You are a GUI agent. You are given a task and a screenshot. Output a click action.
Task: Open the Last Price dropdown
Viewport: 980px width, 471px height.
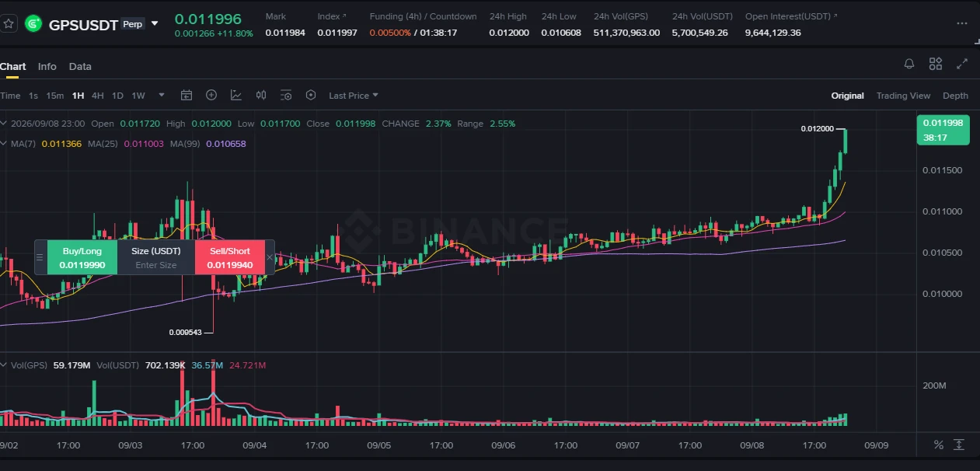(x=354, y=96)
